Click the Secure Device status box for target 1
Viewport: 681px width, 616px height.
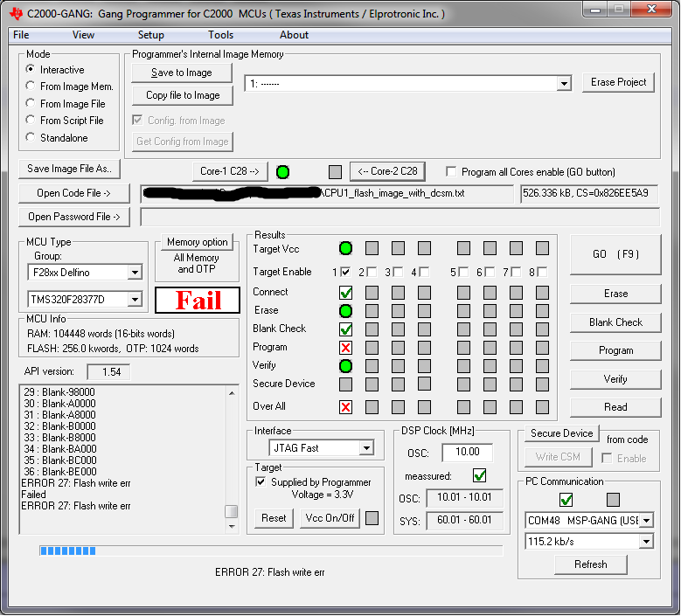[x=345, y=384]
